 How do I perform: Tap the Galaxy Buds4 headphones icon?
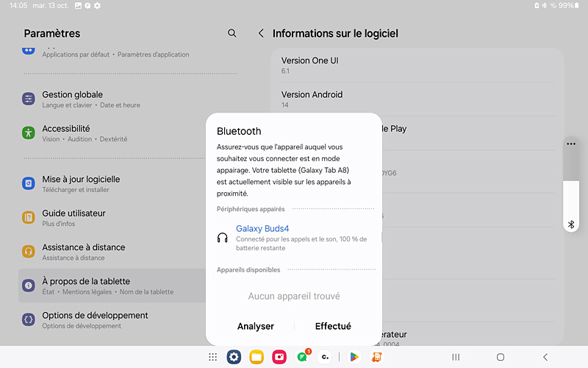coord(223,238)
